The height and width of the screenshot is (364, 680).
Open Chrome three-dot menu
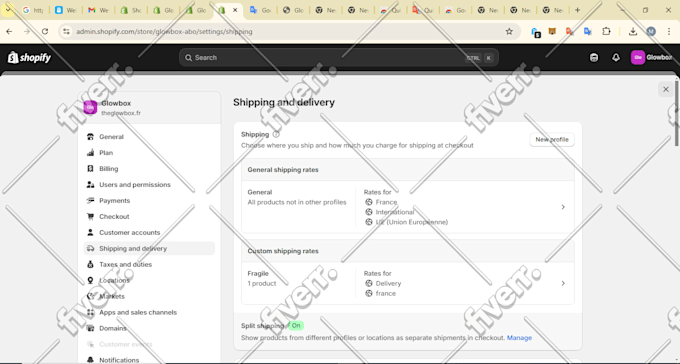coord(669,31)
